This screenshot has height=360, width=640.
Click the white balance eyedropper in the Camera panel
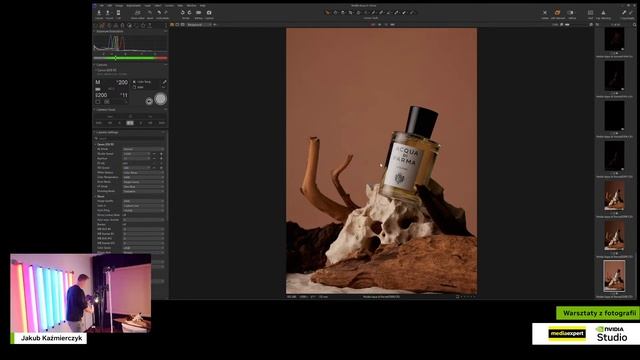[x=164, y=82]
